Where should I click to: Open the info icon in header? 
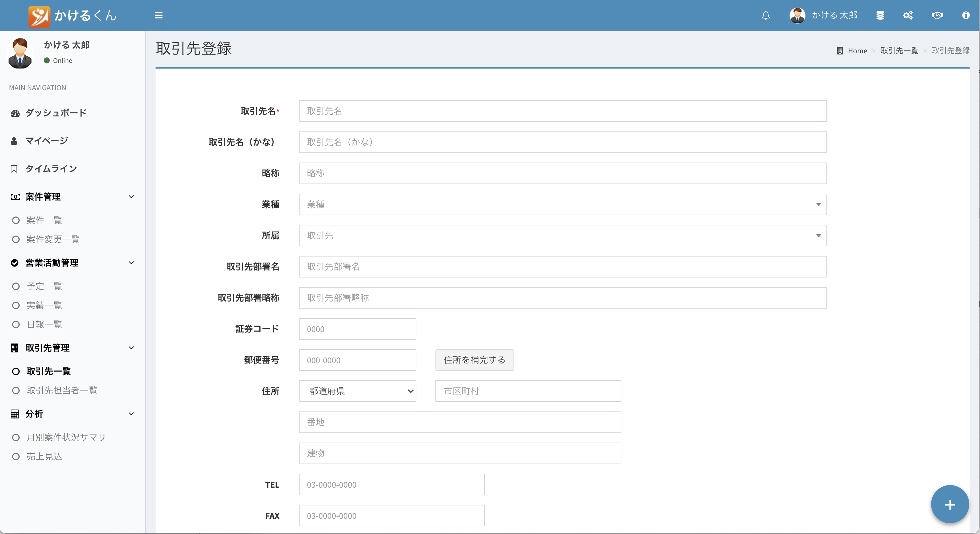pyautogui.click(x=966, y=16)
